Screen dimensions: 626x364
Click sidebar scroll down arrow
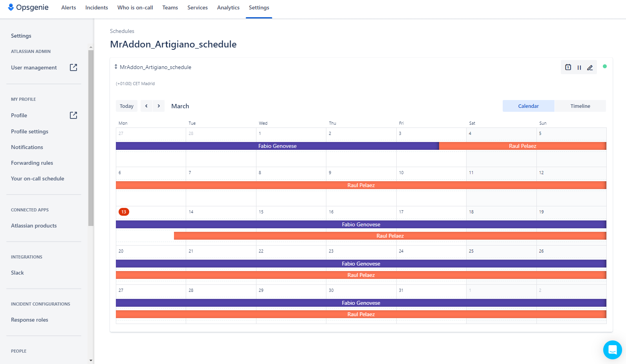(x=91, y=360)
